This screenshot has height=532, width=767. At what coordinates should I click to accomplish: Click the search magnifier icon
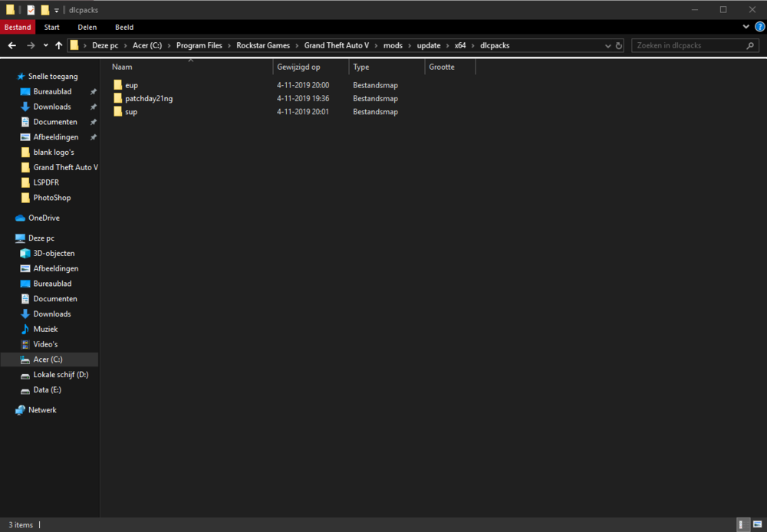coord(750,45)
